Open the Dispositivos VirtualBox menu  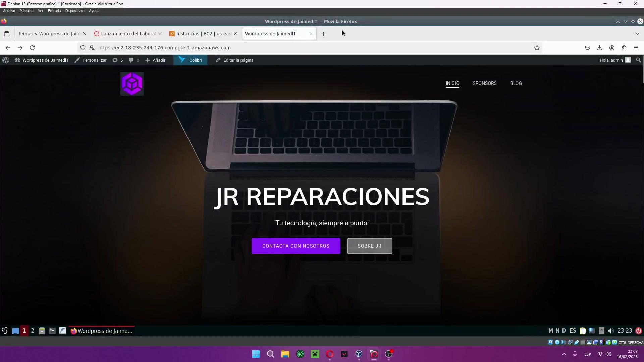click(x=75, y=11)
